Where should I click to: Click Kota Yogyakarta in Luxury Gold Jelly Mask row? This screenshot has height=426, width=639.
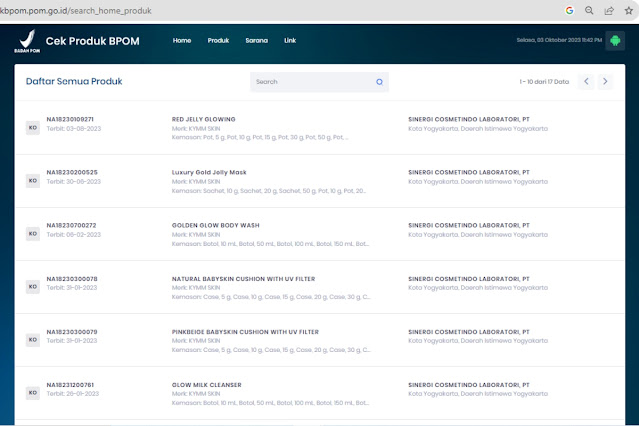(x=478, y=182)
